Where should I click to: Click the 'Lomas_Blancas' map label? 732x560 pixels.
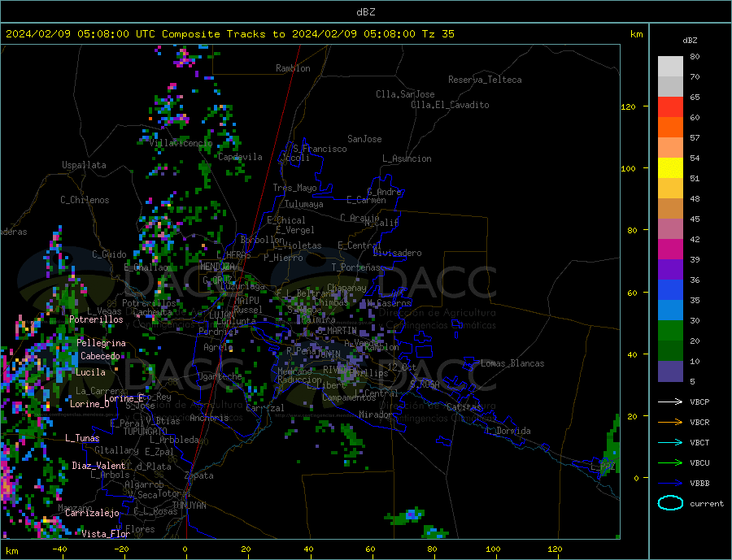click(x=512, y=363)
